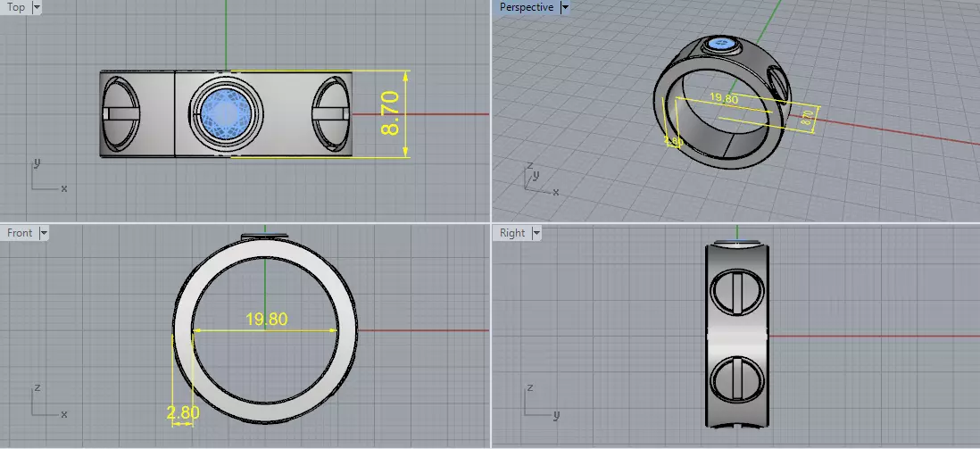Image resolution: width=980 pixels, height=449 pixels.
Task: Select the lower screw motif in Right view
Action: 737,379
